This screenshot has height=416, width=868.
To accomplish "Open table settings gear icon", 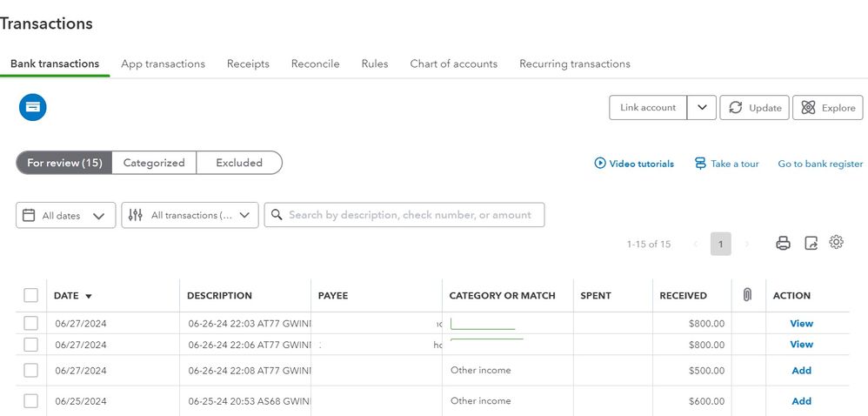I will [x=836, y=242].
